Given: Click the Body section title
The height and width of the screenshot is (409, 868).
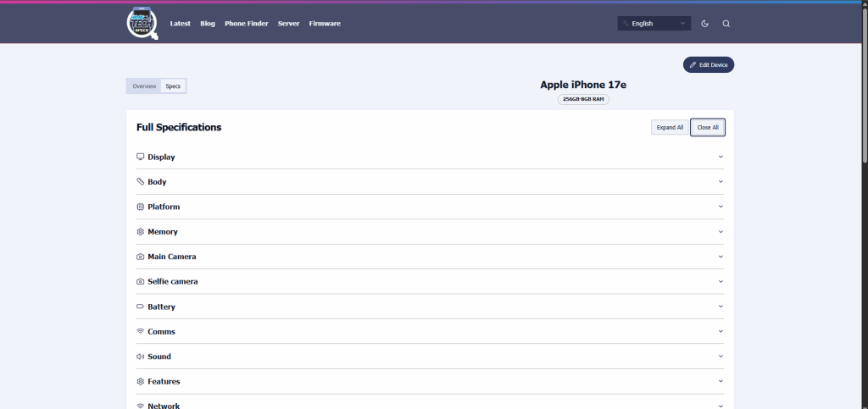Looking at the screenshot, I should (x=157, y=182).
